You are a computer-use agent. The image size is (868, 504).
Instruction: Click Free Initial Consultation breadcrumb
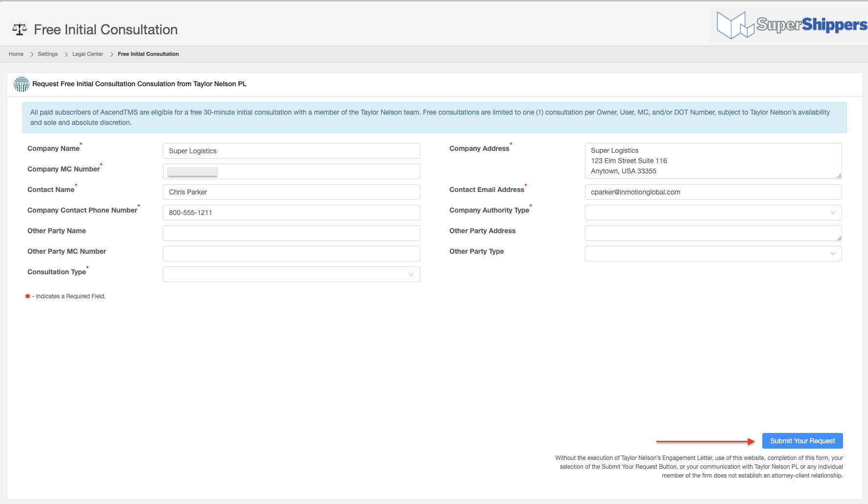(x=148, y=54)
